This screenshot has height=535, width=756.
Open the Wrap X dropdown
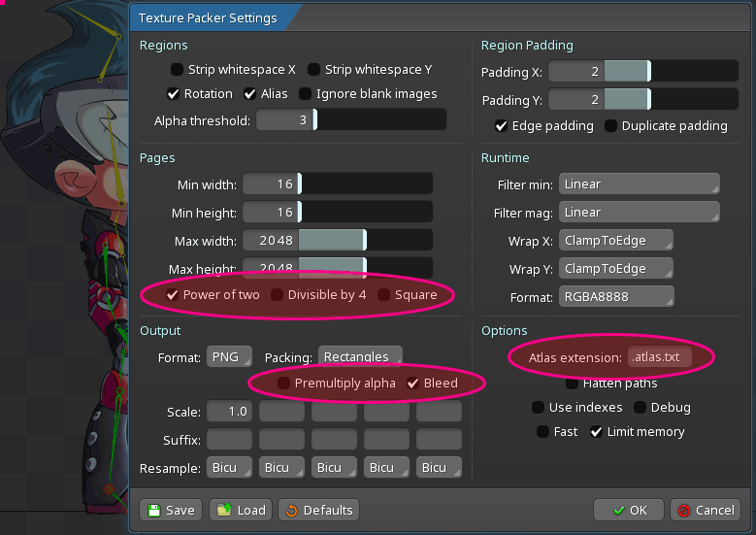pos(615,240)
